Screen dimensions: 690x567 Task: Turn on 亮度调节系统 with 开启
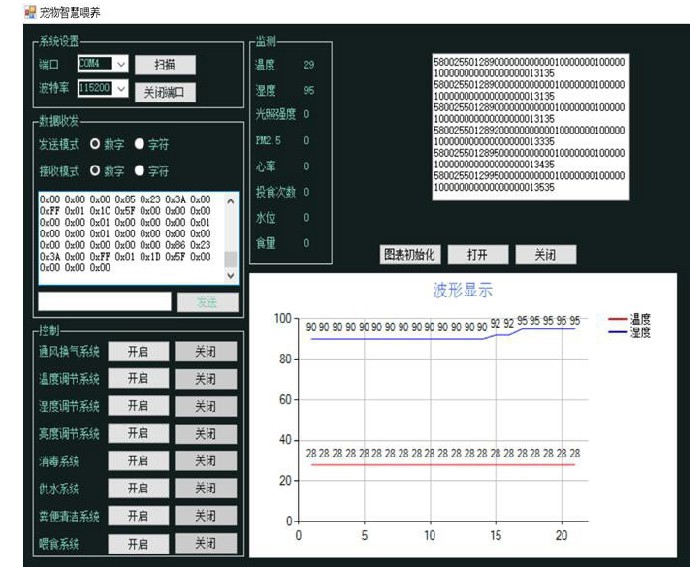click(139, 434)
